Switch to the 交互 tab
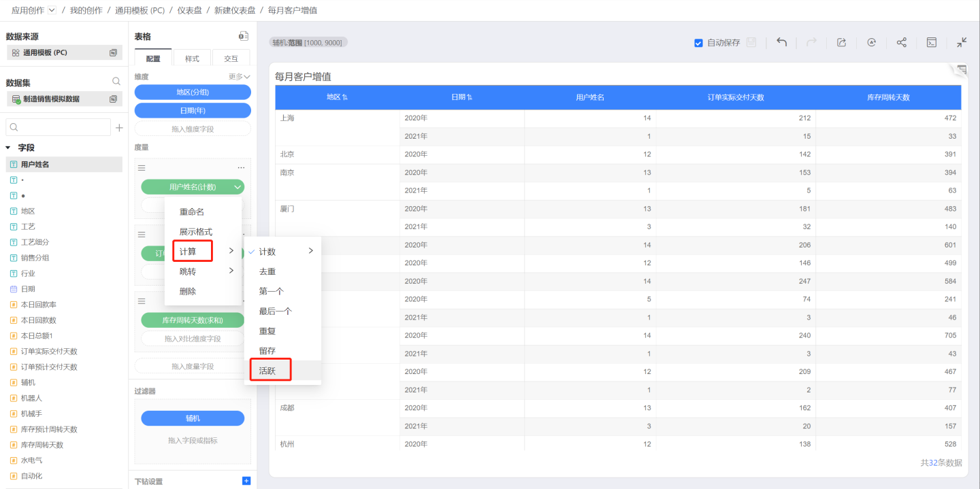The image size is (980, 489). coord(231,58)
